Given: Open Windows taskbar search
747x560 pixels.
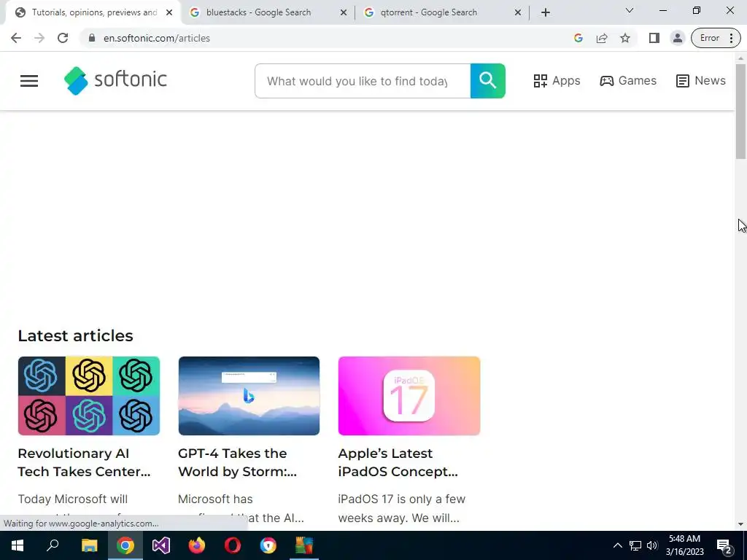Looking at the screenshot, I should click(53, 545).
